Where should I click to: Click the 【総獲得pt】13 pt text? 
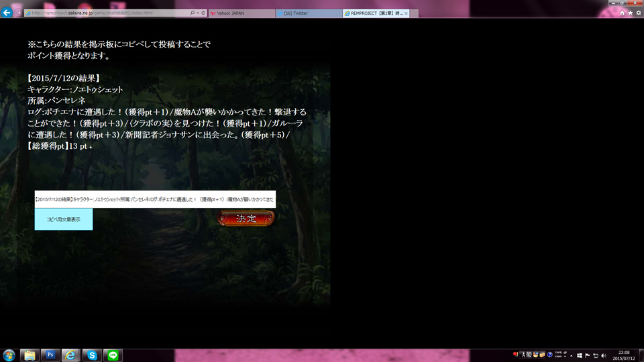click(57, 146)
